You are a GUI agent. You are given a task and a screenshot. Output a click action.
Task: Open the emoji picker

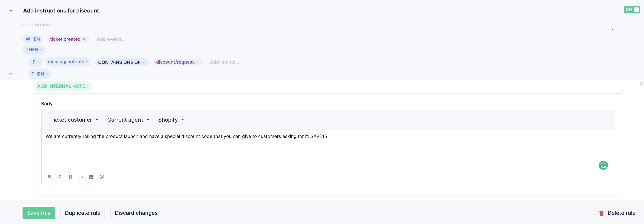[x=102, y=177]
